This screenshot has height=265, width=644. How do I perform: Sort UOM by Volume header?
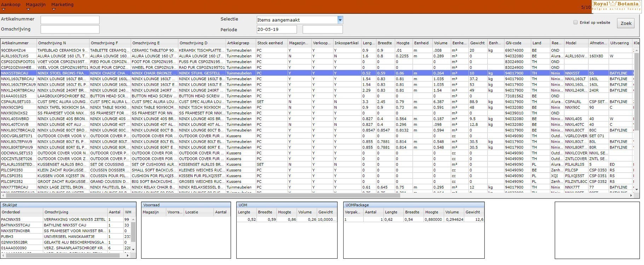coord(307,212)
